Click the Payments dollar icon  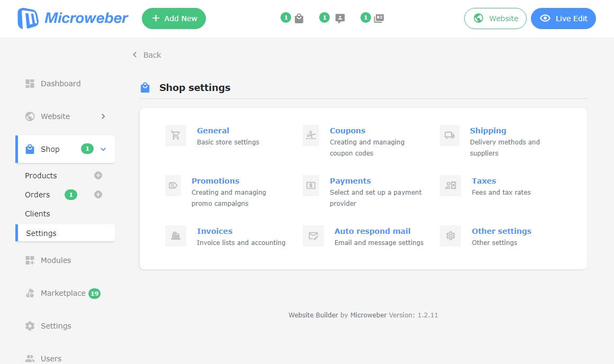(311, 186)
